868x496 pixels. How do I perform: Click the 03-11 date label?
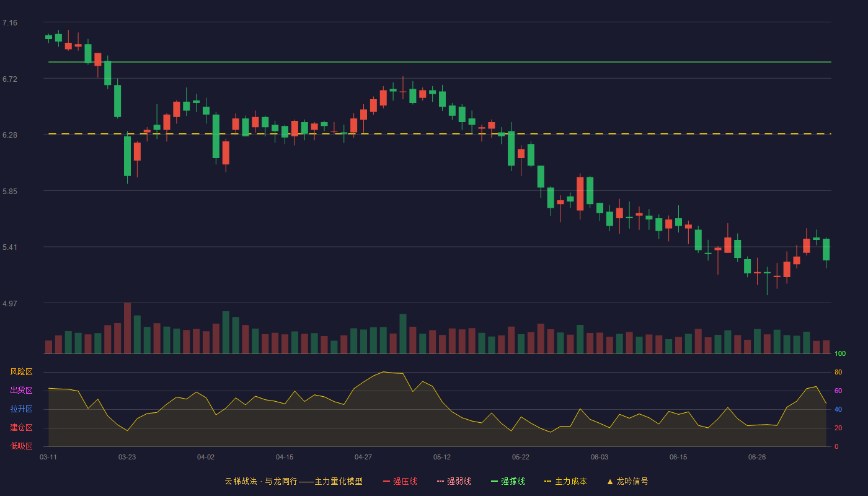point(48,457)
